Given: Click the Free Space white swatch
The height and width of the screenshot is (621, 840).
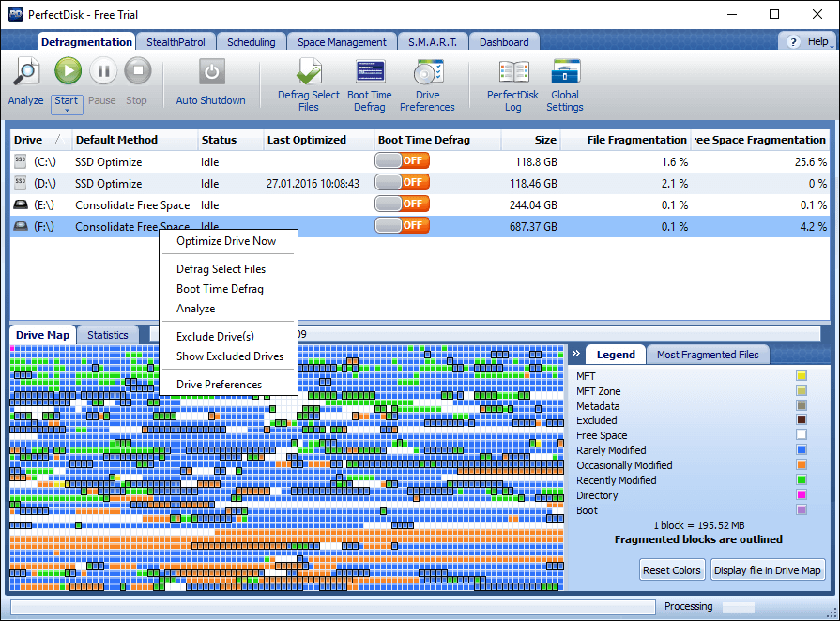Looking at the screenshot, I should tap(802, 434).
